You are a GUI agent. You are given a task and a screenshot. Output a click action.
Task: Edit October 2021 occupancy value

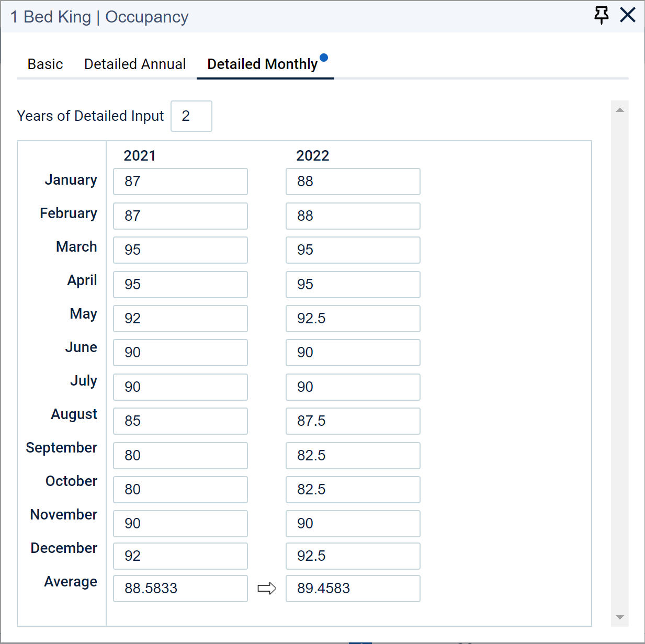180,490
